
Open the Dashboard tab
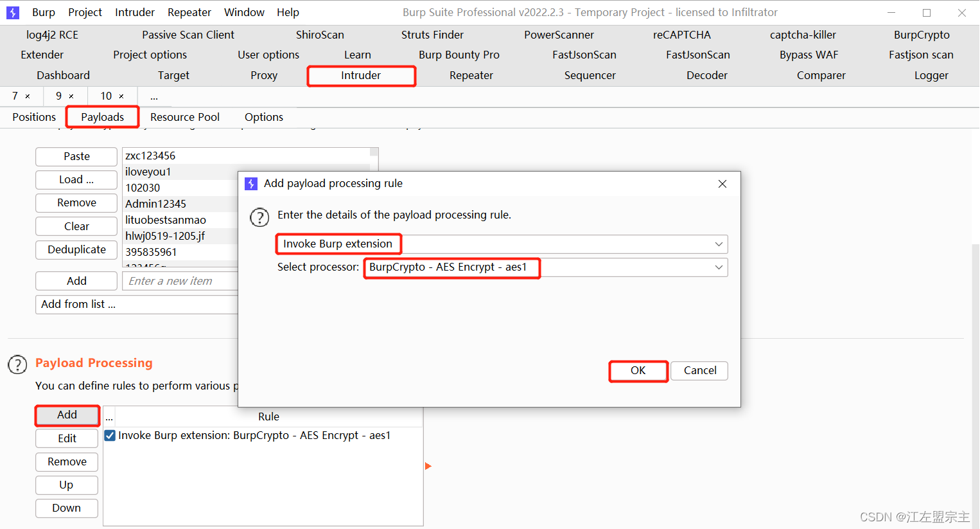64,75
